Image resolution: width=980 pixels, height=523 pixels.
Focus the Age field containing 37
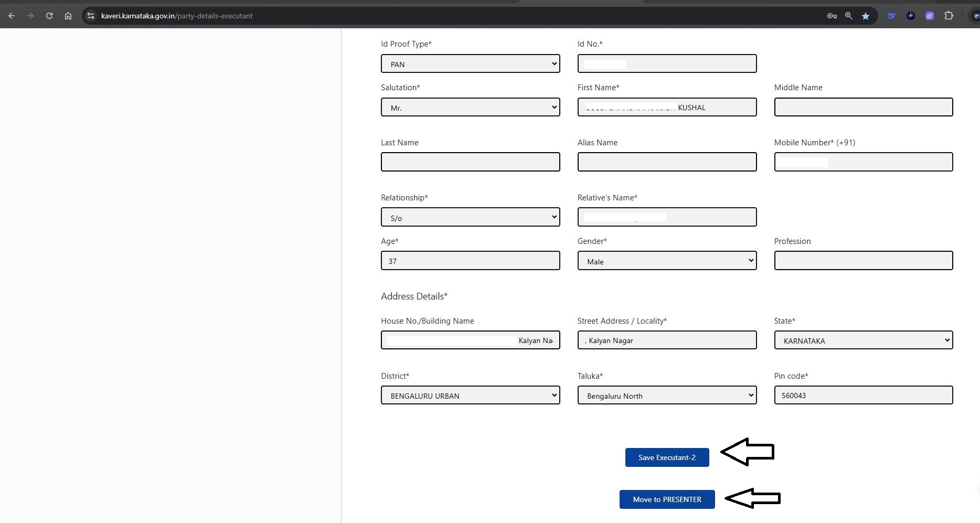point(470,261)
